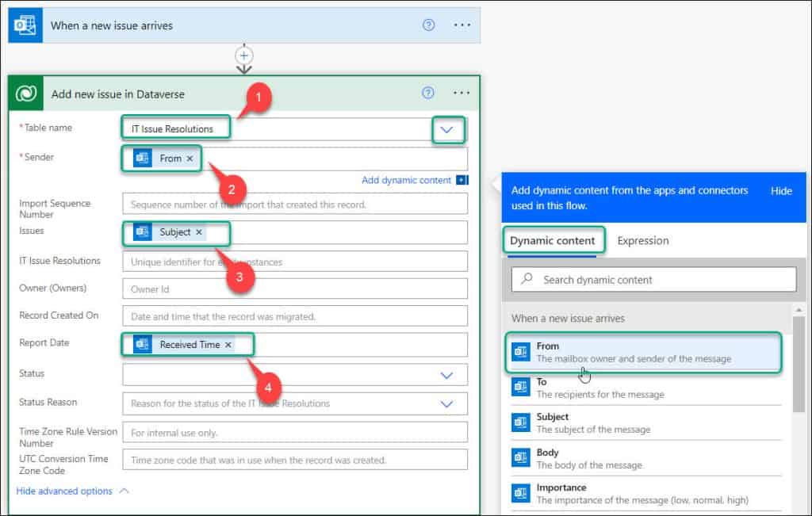Remove the Subject token from Issues field
The image size is (812, 516).
pyautogui.click(x=199, y=232)
